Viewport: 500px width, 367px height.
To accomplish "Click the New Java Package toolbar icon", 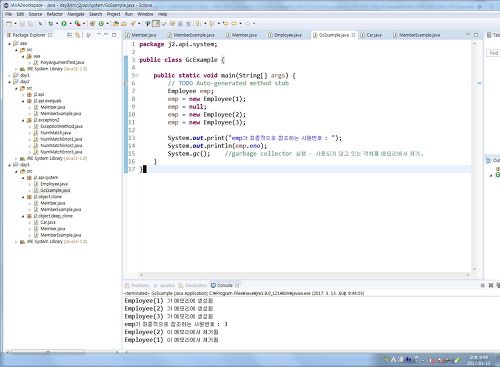I will pyautogui.click(x=92, y=24).
